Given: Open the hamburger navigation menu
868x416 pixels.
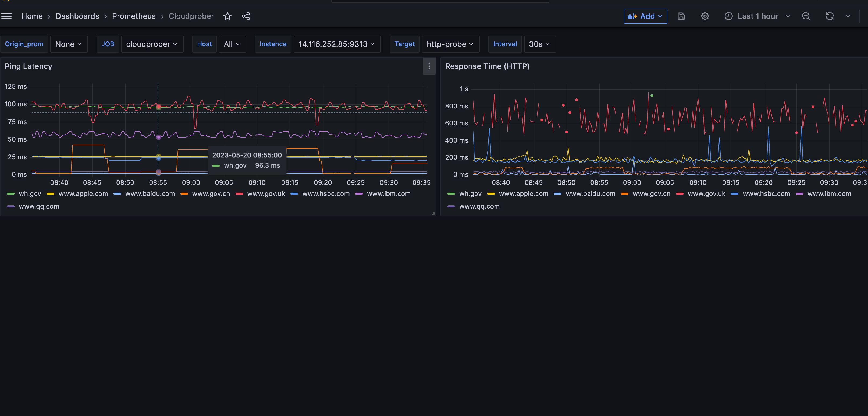Looking at the screenshot, I should pyautogui.click(x=6, y=16).
